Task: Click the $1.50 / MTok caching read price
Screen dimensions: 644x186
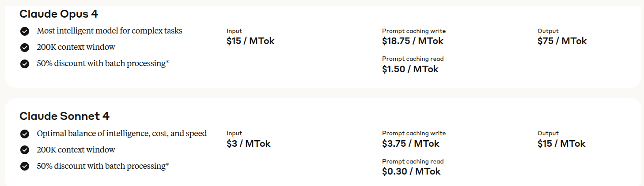Action: click(x=410, y=69)
